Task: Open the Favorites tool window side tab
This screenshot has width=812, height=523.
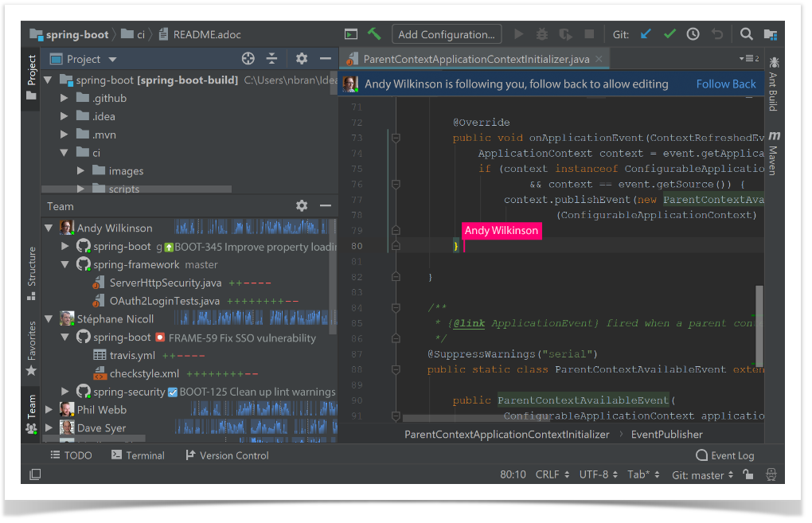Action: point(31,349)
